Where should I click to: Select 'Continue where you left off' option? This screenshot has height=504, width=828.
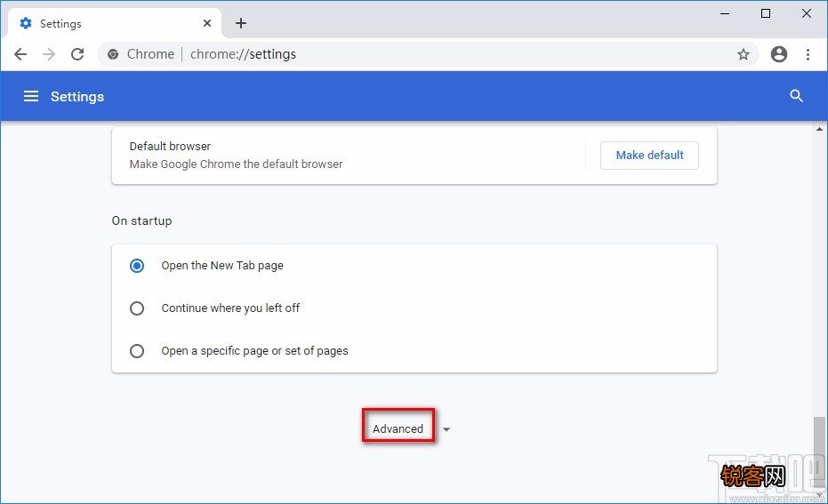click(137, 308)
